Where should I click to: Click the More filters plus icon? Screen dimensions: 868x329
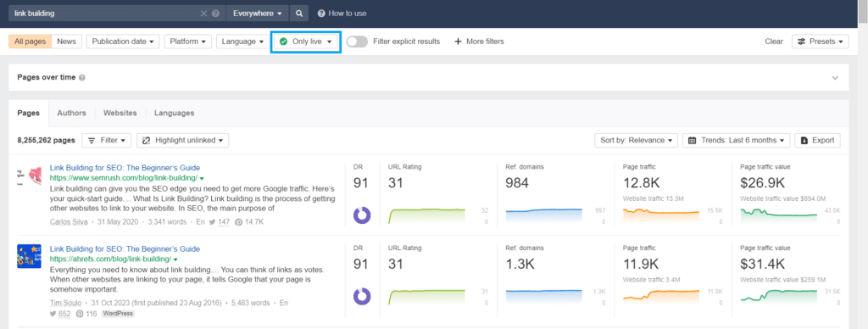coord(458,42)
